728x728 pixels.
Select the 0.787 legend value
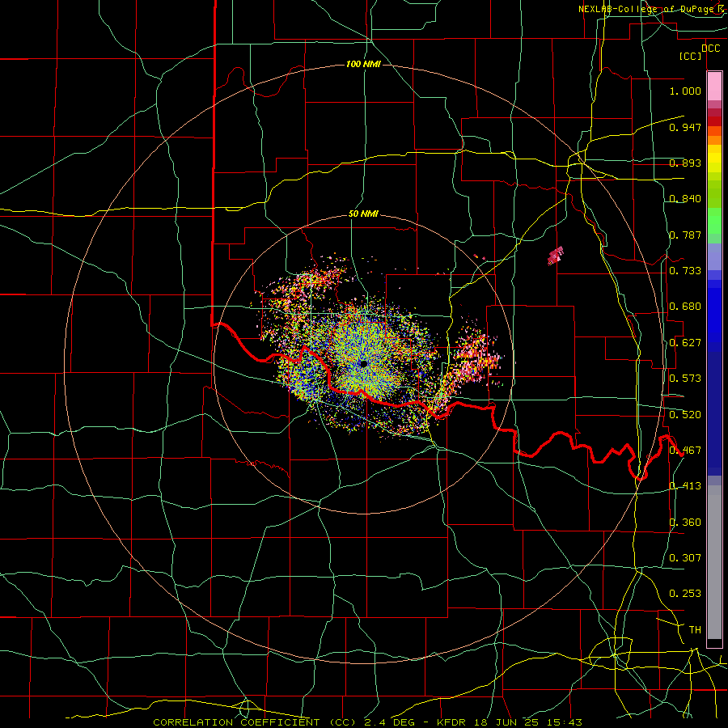point(685,235)
